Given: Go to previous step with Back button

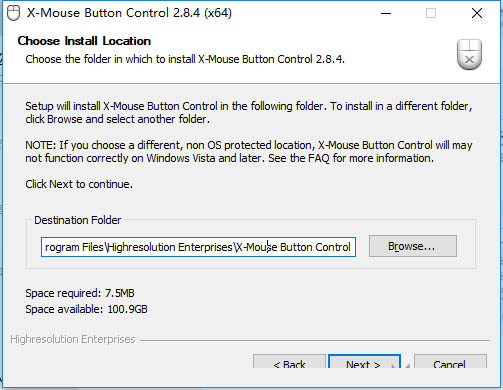Looking at the screenshot, I should [x=289, y=362].
